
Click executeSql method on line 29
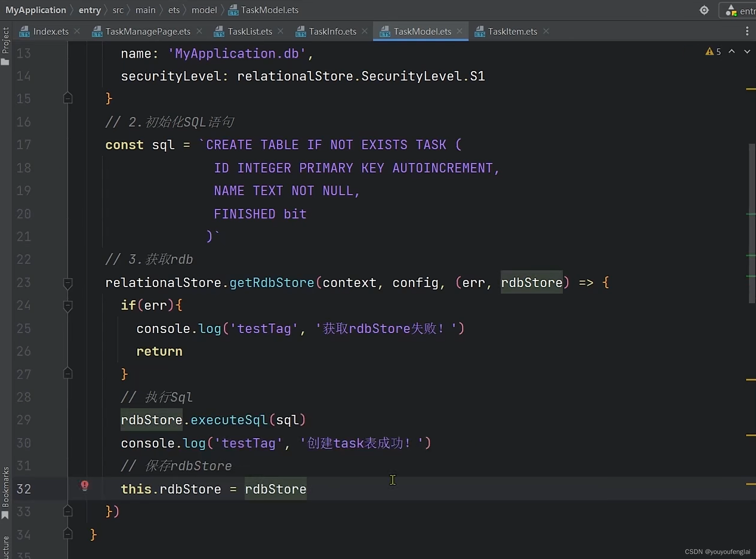coord(229,420)
